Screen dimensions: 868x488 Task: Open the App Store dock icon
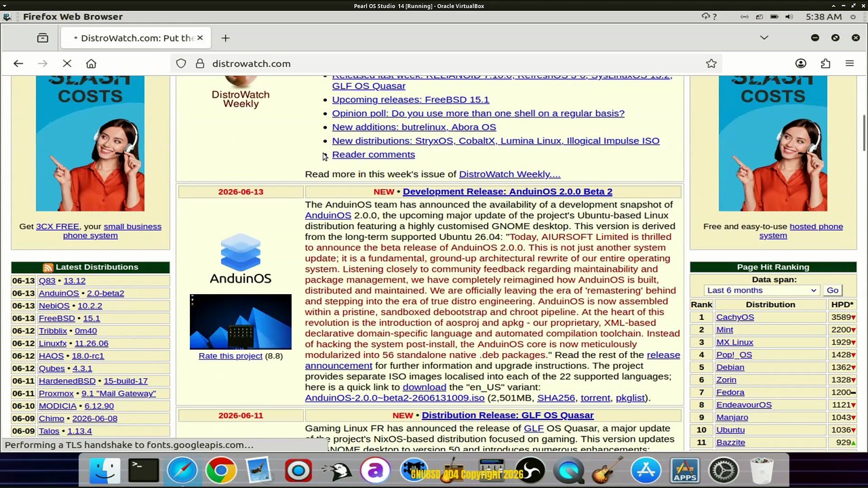(x=646, y=470)
